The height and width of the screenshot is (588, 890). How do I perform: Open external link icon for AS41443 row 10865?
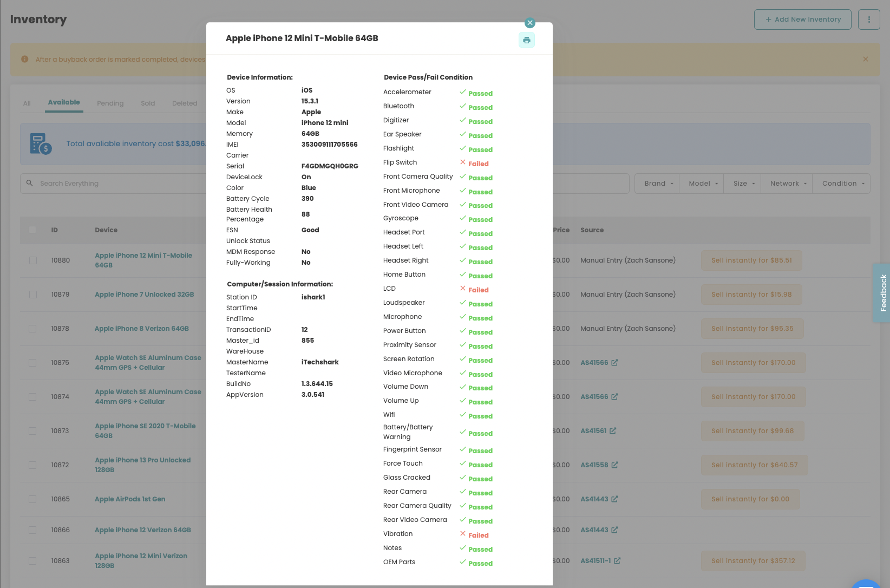[614, 499]
